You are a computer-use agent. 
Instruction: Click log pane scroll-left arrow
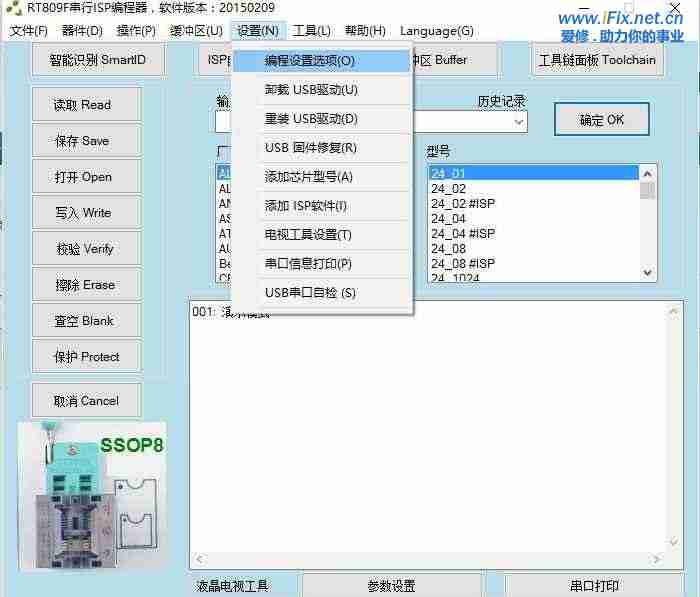tap(200, 559)
